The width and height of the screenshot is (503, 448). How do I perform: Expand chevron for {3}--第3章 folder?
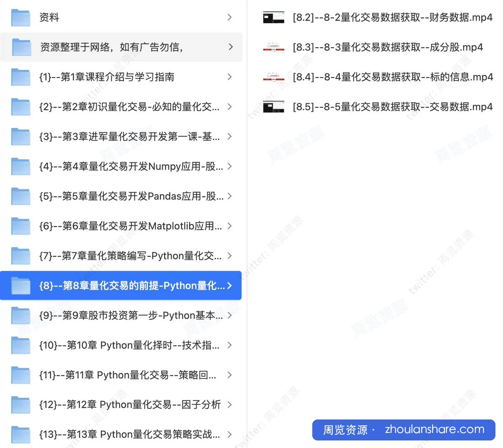coord(229,136)
